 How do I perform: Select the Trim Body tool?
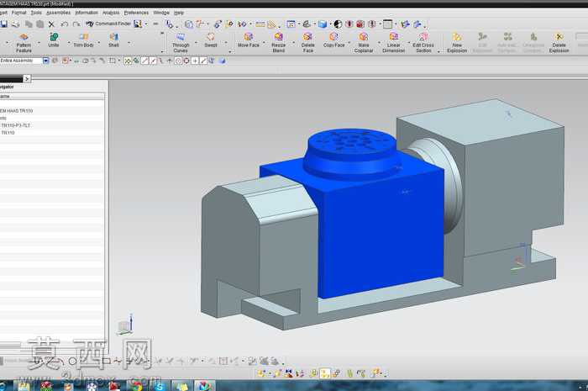83,40
